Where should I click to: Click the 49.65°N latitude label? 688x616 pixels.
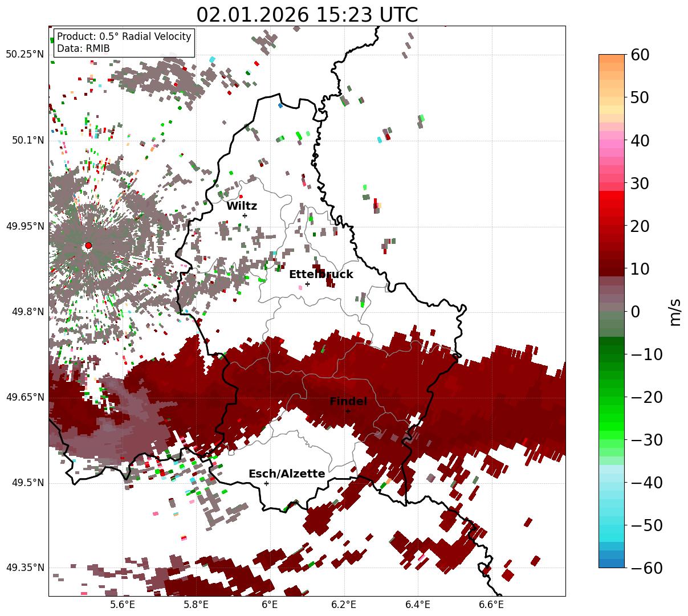[x=25, y=397]
